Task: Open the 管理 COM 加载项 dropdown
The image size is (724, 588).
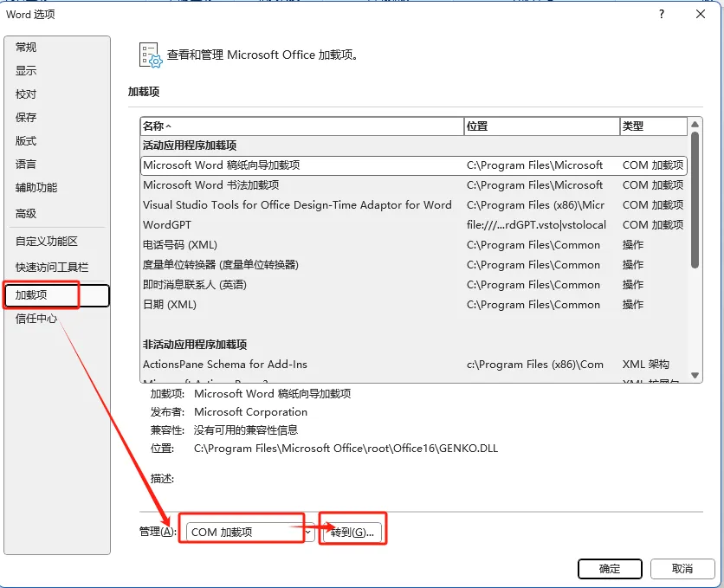Action: pos(250,533)
